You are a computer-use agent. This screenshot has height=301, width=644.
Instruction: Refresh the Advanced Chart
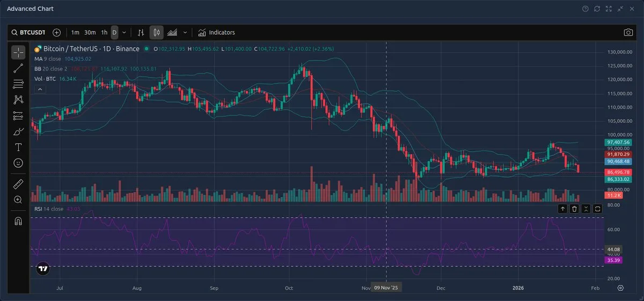[597, 9]
